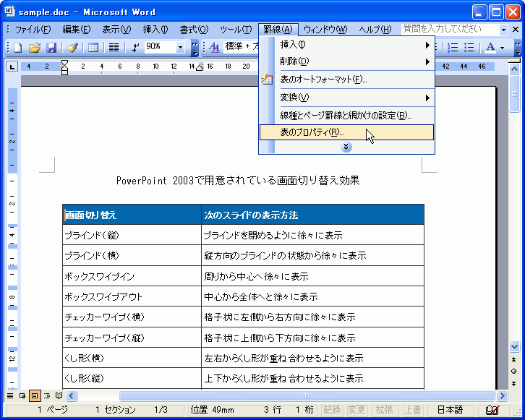Open the ツール menu
This screenshot has height=420, width=525.
point(236,30)
